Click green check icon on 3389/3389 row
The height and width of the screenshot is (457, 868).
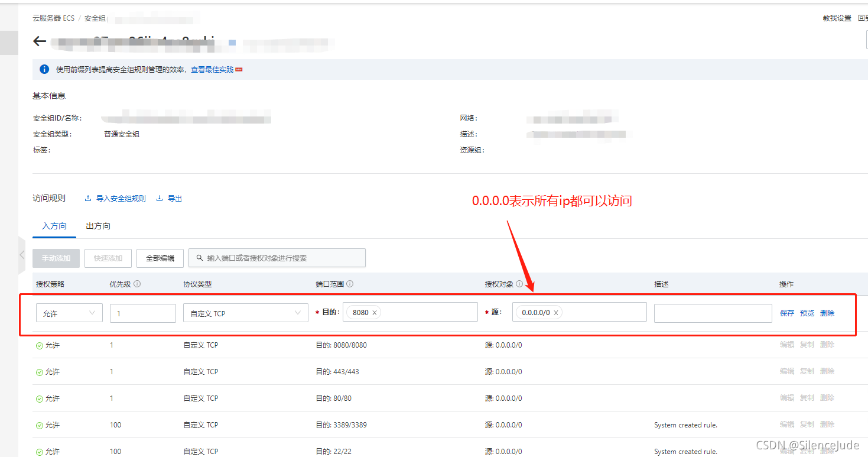coord(40,425)
